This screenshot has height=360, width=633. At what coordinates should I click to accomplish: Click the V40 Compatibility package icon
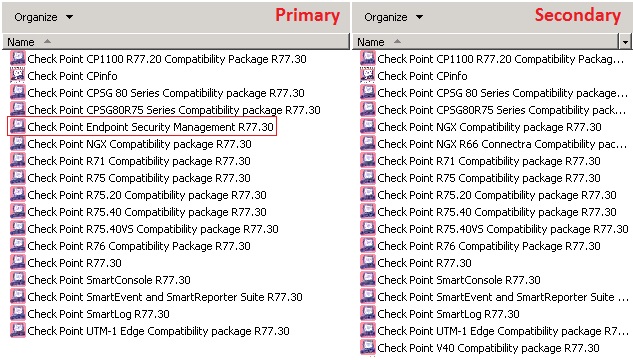coord(367,347)
